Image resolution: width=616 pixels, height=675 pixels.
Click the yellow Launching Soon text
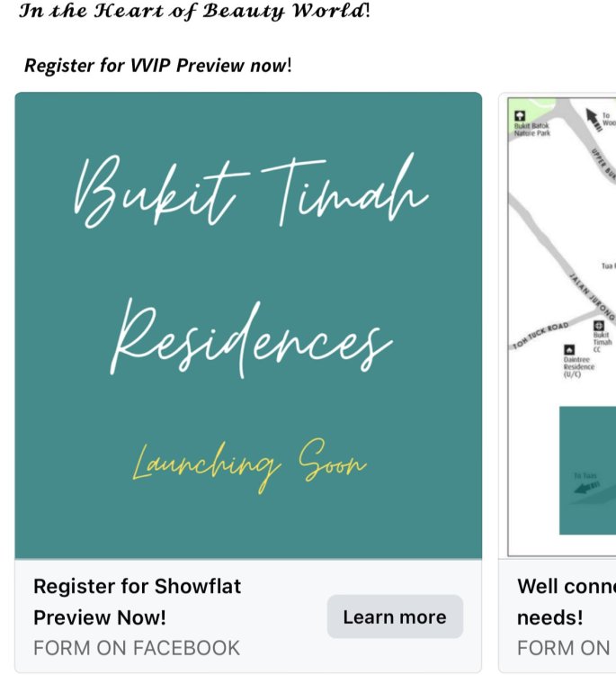click(x=249, y=465)
